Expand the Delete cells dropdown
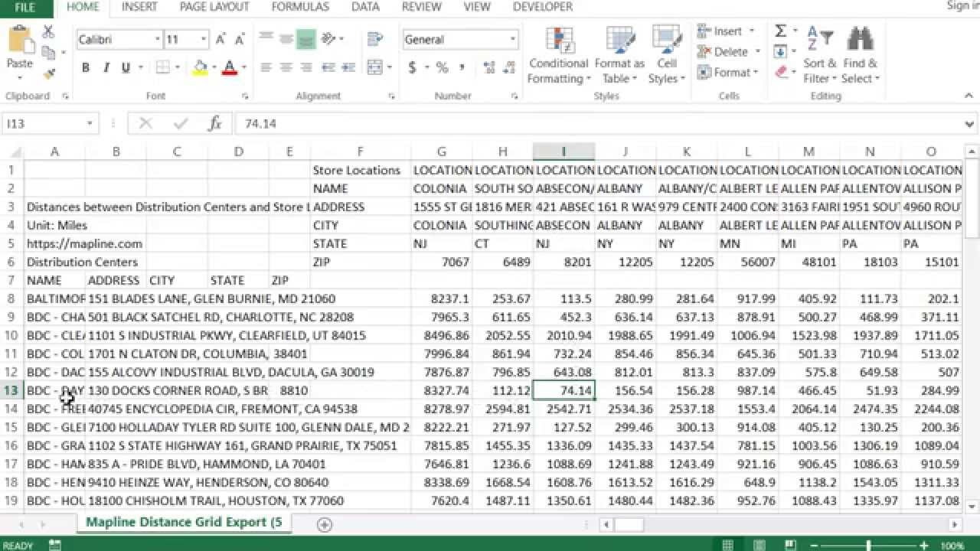Viewport: 980px width, 551px height. click(x=757, y=52)
